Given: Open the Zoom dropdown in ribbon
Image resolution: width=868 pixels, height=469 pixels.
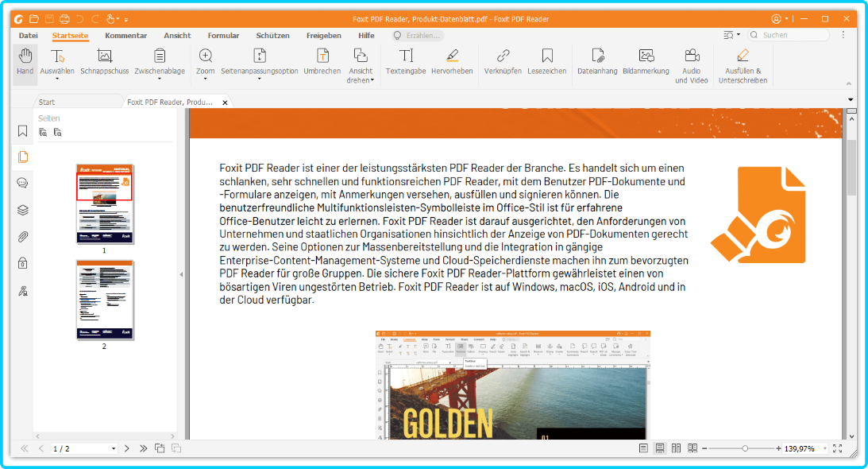Looking at the screenshot, I should click(206, 79).
